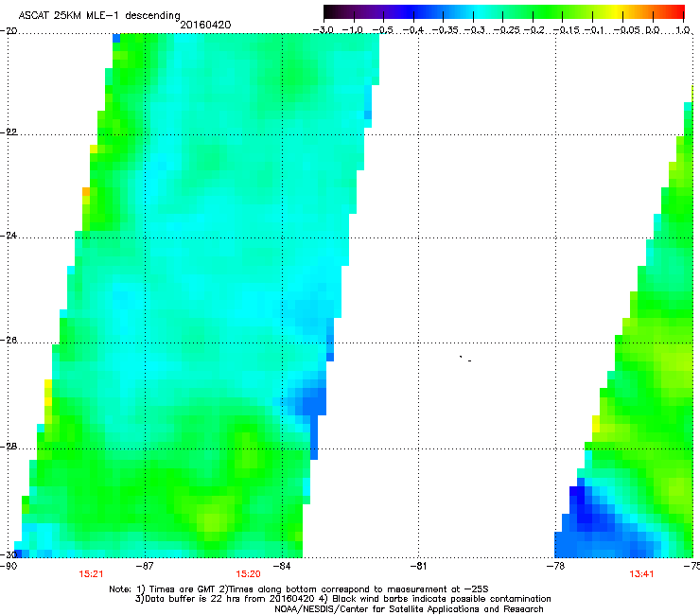Click the -3.0 label on the color scale
Image resolution: width=700 pixels, height=615 pixels.
point(323,30)
